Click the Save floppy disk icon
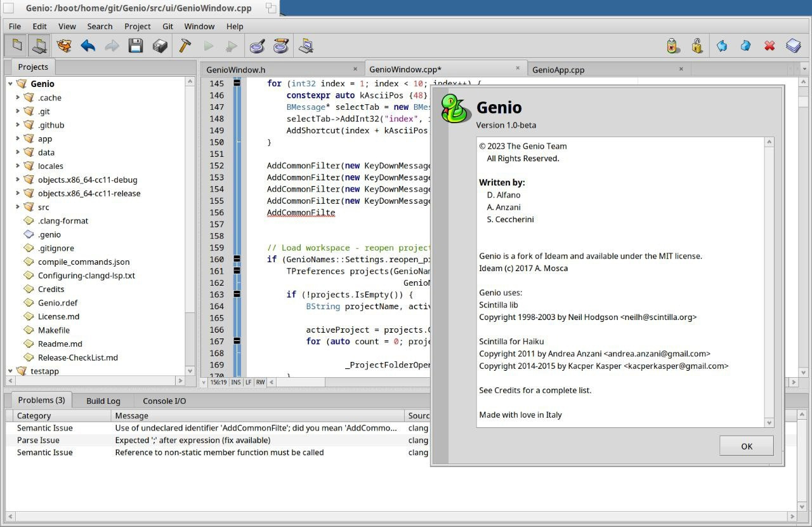 point(136,46)
